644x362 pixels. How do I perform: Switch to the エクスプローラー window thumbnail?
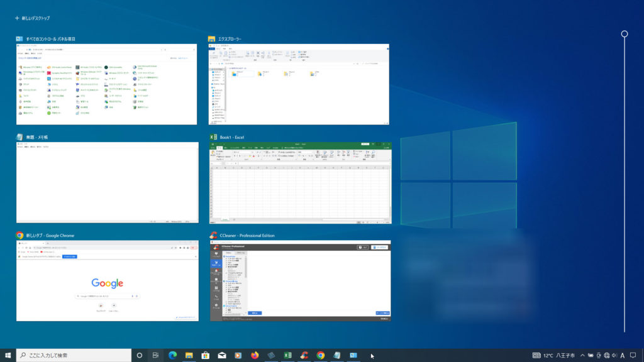[x=299, y=84]
